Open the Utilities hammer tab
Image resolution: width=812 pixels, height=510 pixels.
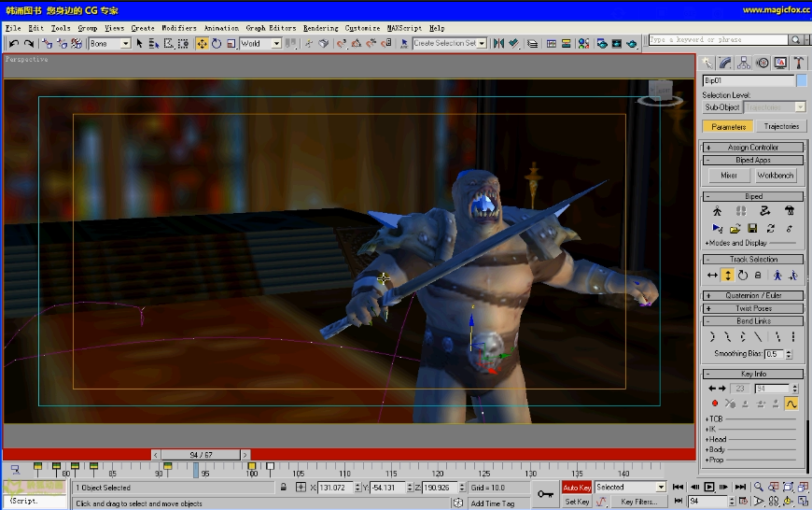pos(799,64)
